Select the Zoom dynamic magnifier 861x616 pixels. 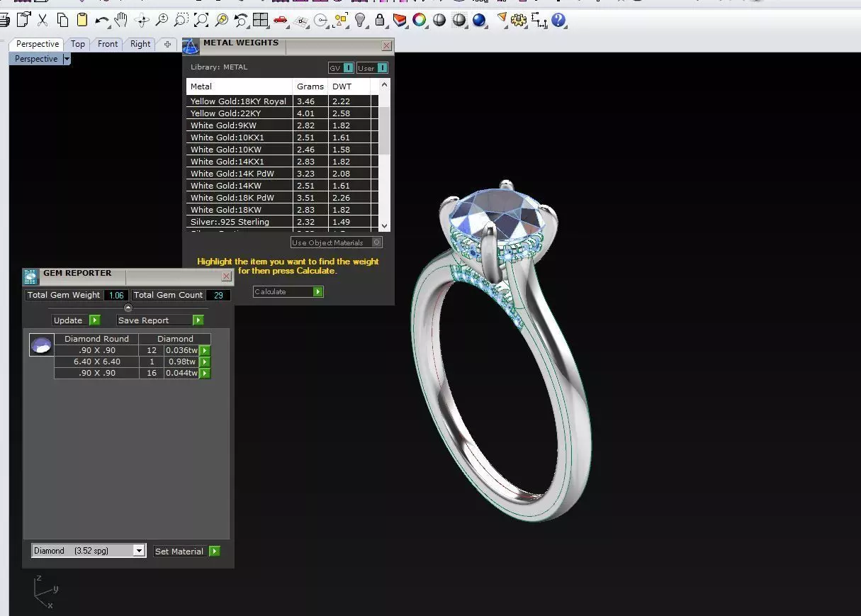point(162,20)
